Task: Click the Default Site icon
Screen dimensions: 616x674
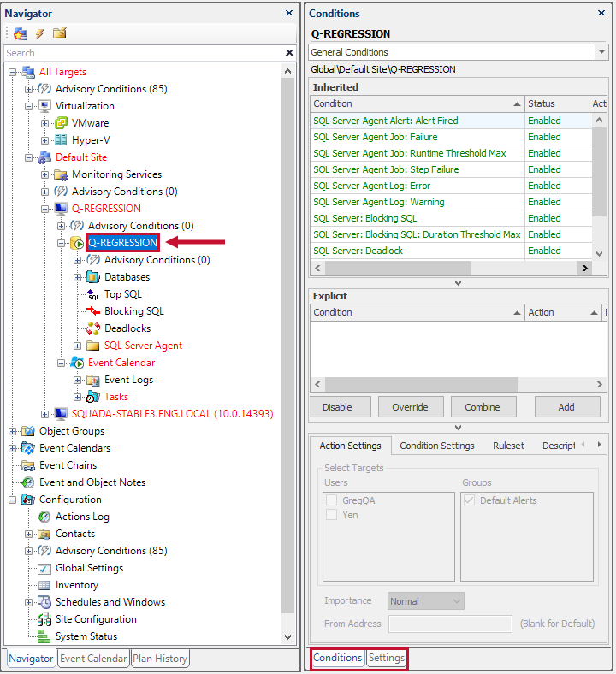Action: click(44, 157)
